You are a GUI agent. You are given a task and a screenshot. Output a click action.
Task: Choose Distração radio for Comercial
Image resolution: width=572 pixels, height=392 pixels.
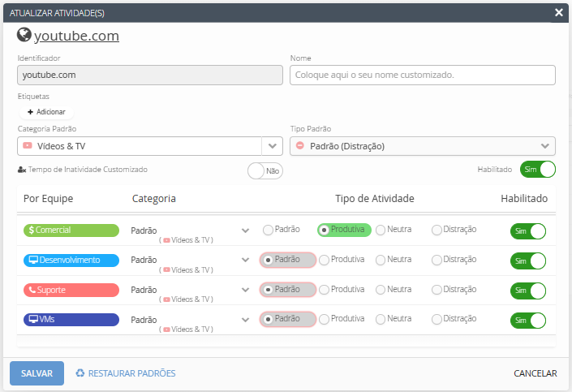pyautogui.click(x=437, y=230)
